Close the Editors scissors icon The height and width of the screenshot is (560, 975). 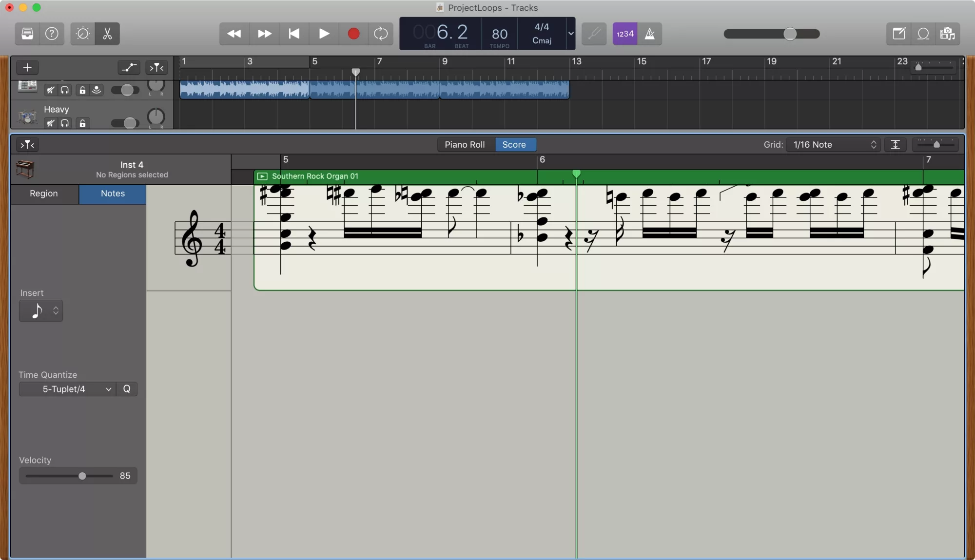(107, 34)
